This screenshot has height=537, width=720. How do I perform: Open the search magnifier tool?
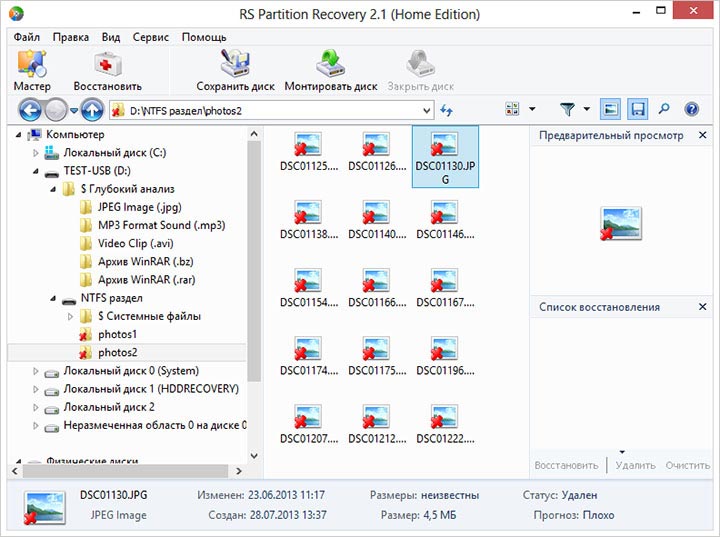pyautogui.click(x=664, y=109)
